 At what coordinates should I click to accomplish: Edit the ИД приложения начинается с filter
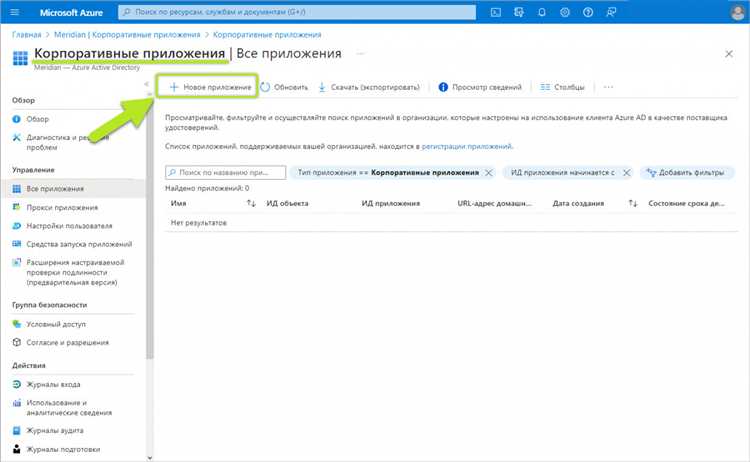(x=562, y=173)
